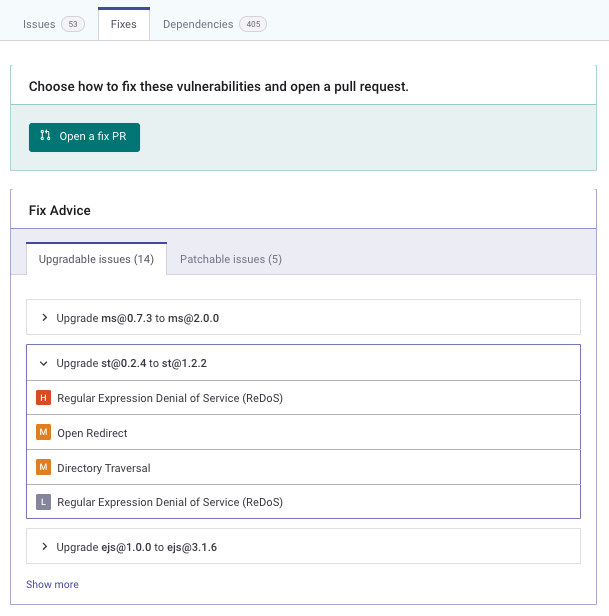Click the pull request icon in Open a fix PR
Image resolution: width=609 pixels, height=616 pixels.
tap(45, 136)
